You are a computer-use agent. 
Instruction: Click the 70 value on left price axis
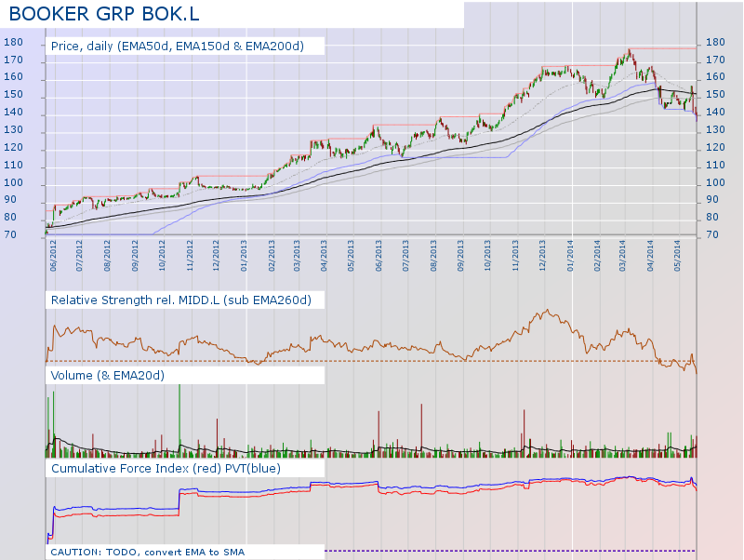click(x=10, y=235)
